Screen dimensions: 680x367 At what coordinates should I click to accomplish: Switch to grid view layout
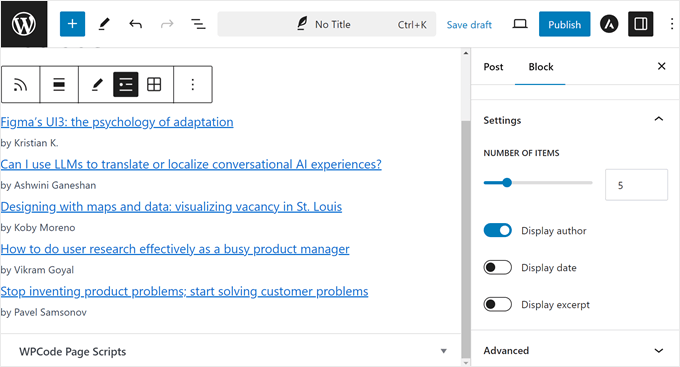pyautogui.click(x=154, y=85)
